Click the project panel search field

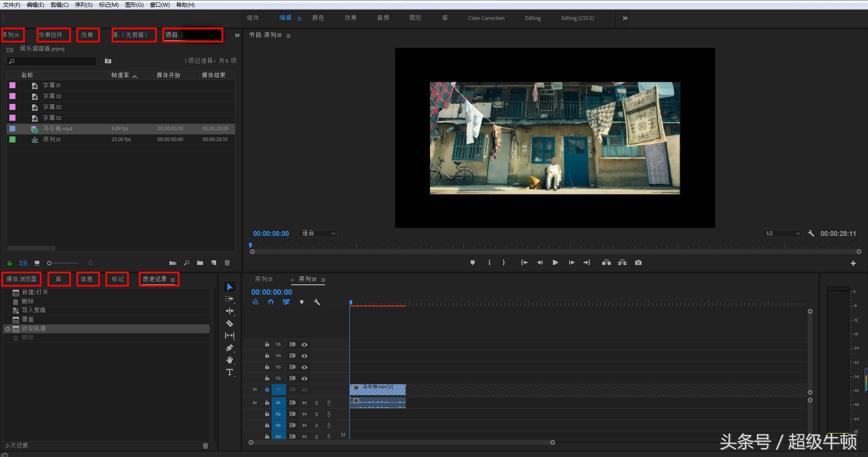click(x=52, y=61)
